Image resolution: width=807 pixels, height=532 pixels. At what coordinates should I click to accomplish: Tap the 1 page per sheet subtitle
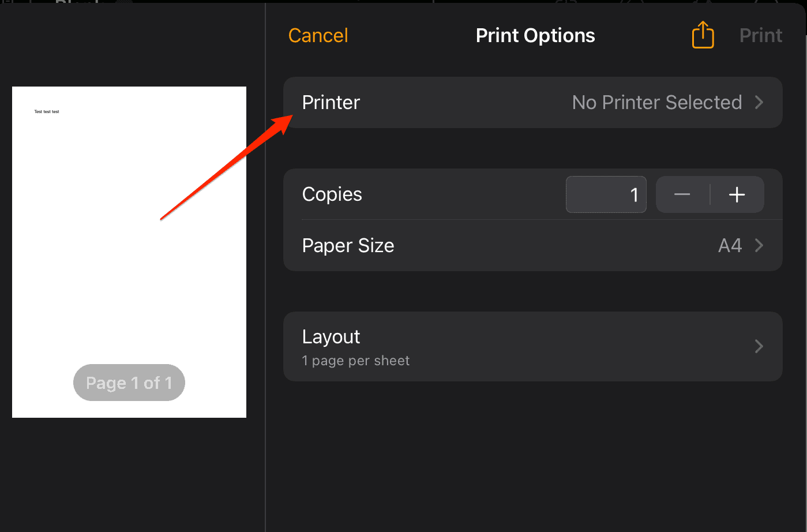tap(356, 361)
